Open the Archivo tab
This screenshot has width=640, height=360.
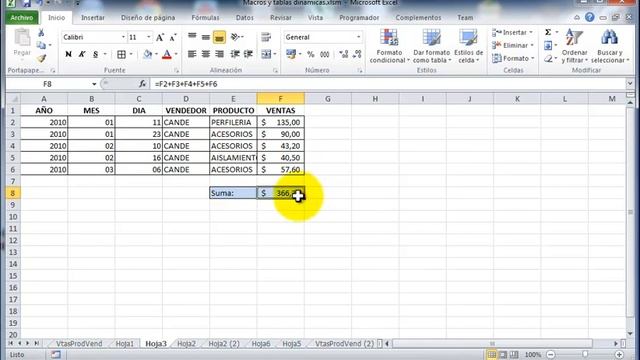22,18
